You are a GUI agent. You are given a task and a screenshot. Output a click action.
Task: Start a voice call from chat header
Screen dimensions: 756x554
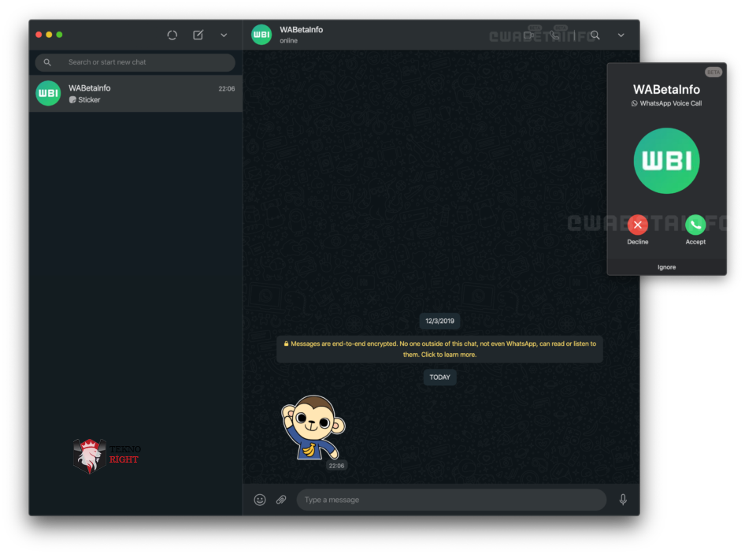(x=555, y=35)
